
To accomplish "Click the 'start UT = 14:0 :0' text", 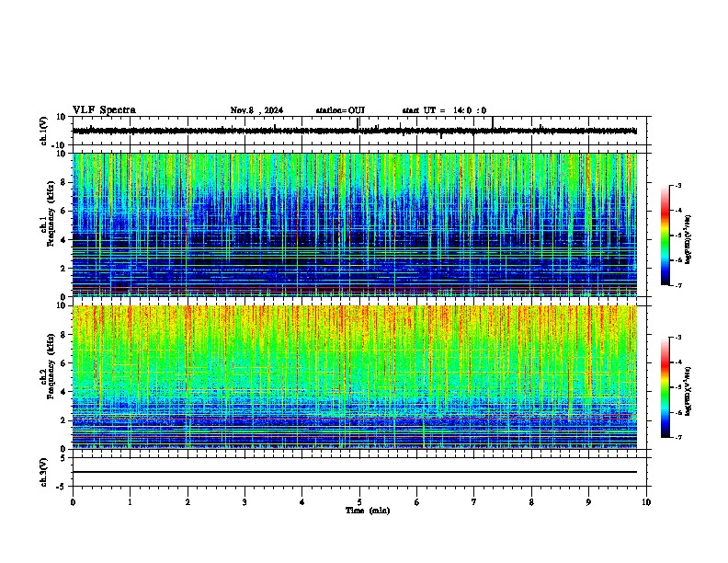I will 444,110.
